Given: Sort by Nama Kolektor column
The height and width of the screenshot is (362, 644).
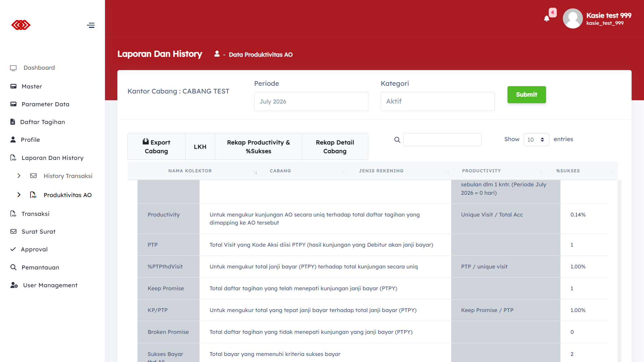Looking at the screenshot, I should 190,171.
